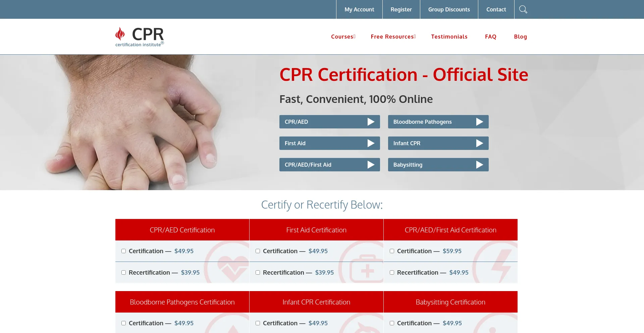Click the play arrow on First Aid button
644x333 pixels.
371,143
